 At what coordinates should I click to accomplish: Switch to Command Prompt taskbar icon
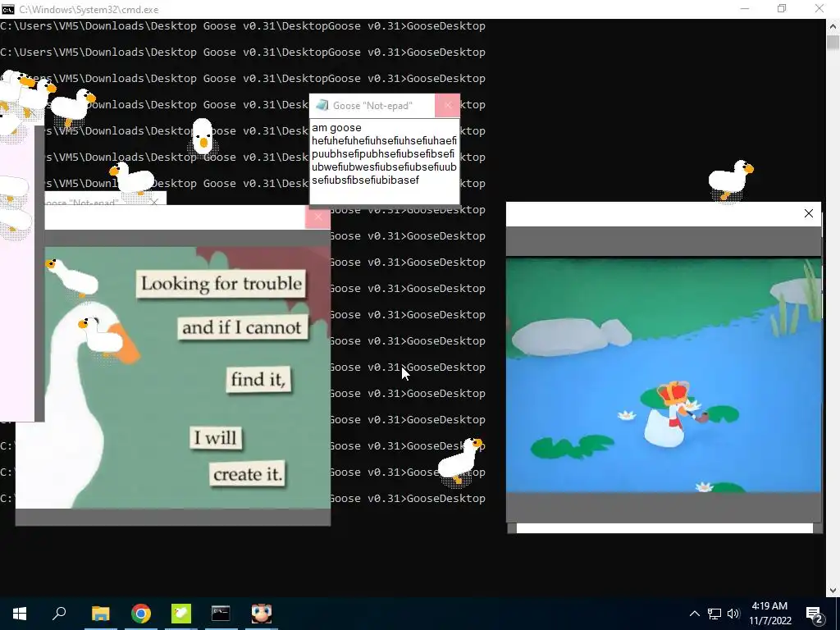221,613
